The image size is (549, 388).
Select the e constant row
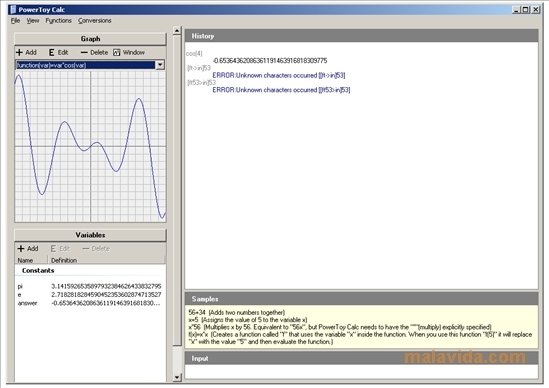coord(90,295)
